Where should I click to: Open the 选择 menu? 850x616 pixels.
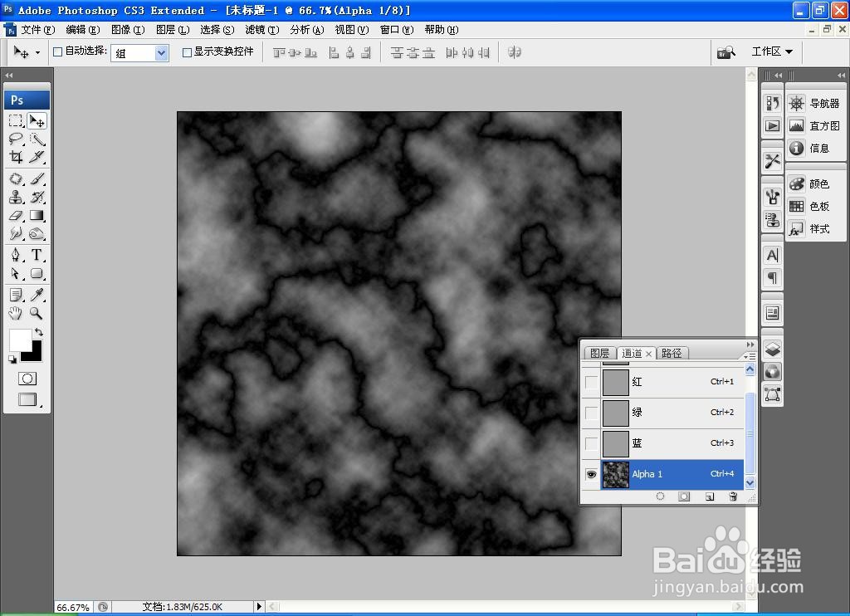(x=217, y=30)
